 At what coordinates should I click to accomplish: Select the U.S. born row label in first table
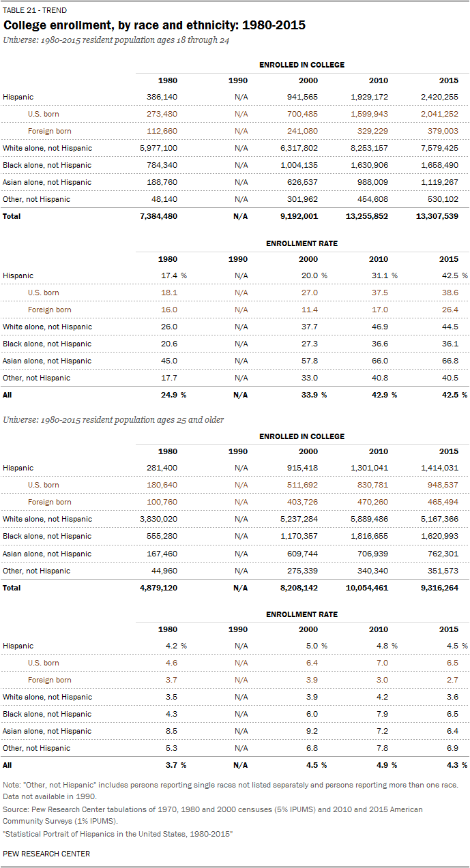[x=44, y=114]
